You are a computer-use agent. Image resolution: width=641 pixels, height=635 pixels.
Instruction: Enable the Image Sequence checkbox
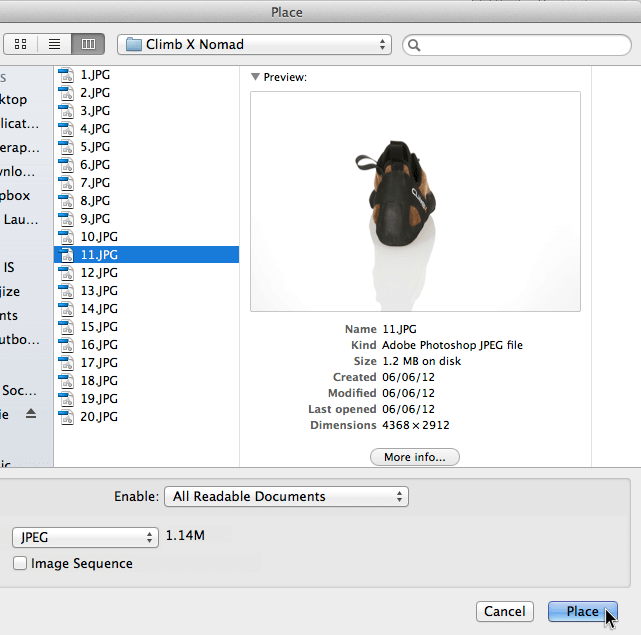[x=20, y=564]
